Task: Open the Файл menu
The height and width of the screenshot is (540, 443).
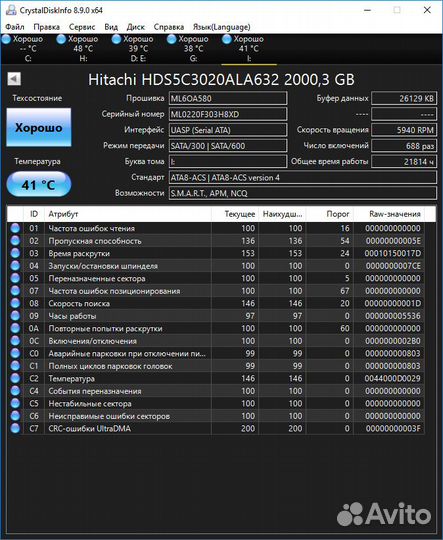Action: tap(14, 27)
